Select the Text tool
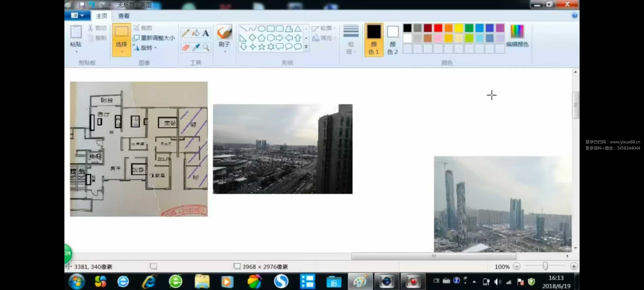This screenshot has width=644, height=290. (x=206, y=33)
